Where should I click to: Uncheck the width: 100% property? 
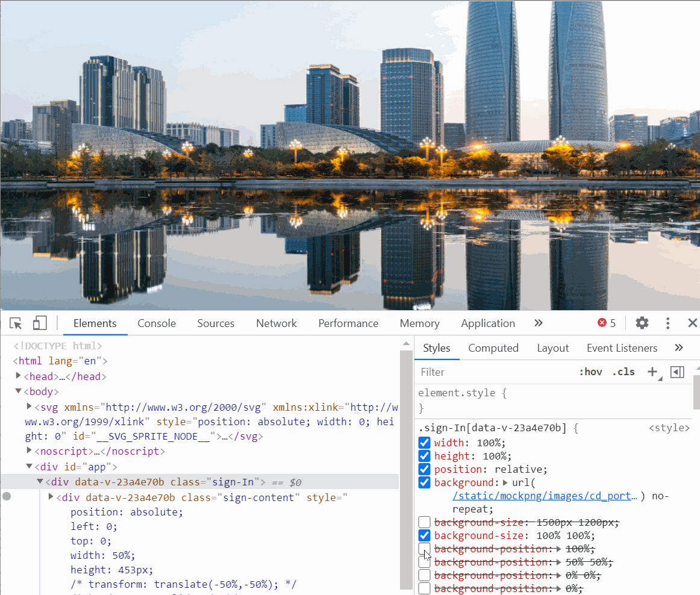pos(425,443)
